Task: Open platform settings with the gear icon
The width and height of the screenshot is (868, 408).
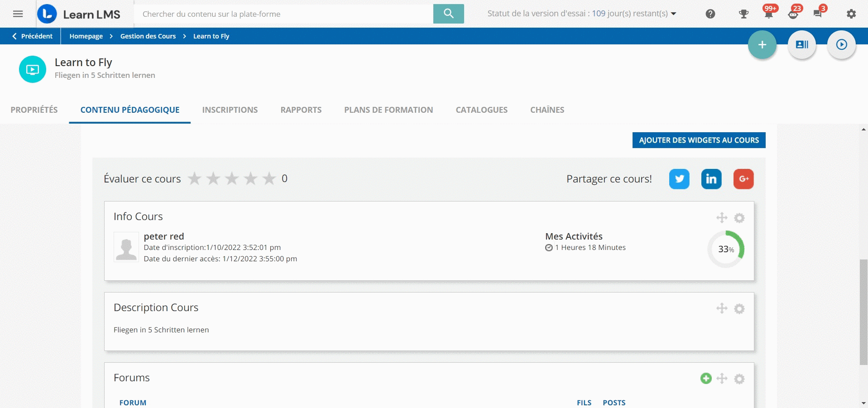Action: (x=851, y=14)
